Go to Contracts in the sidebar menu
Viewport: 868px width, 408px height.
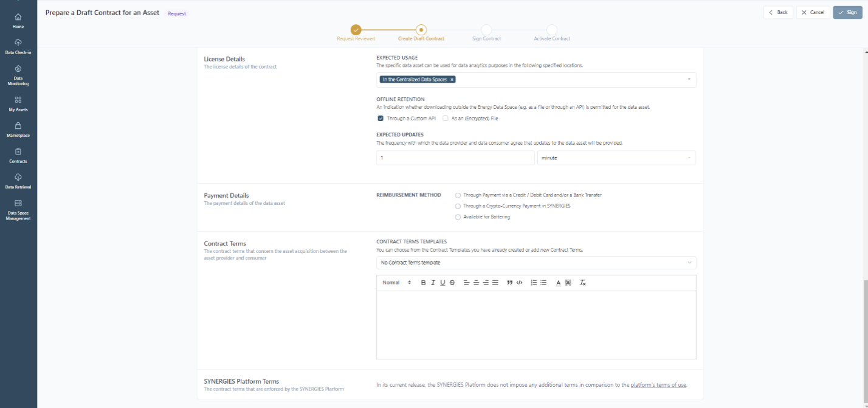click(x=18, y=155)
